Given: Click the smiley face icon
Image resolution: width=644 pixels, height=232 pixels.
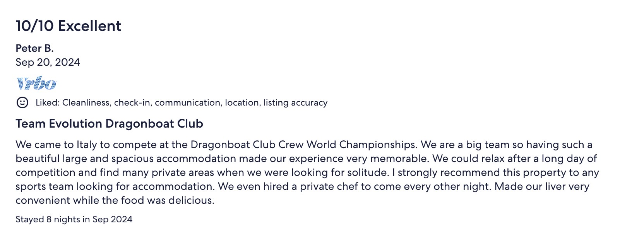Looking at the screenshot, I should tap(22, 102).
